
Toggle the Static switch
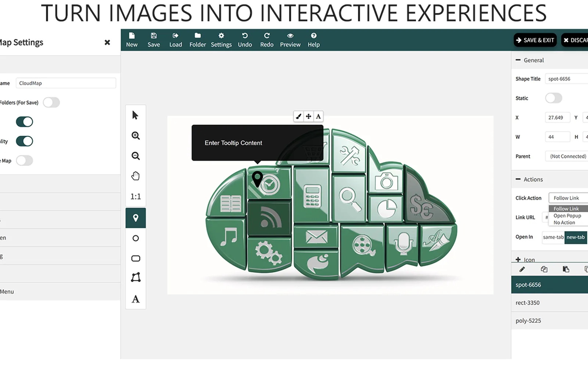[553, 98]
